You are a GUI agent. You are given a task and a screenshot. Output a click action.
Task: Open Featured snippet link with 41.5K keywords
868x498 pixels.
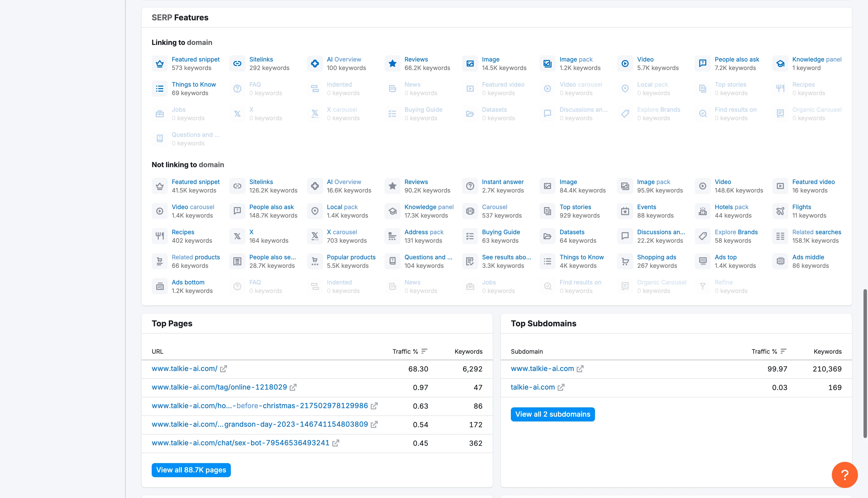(x=195, y=182)
